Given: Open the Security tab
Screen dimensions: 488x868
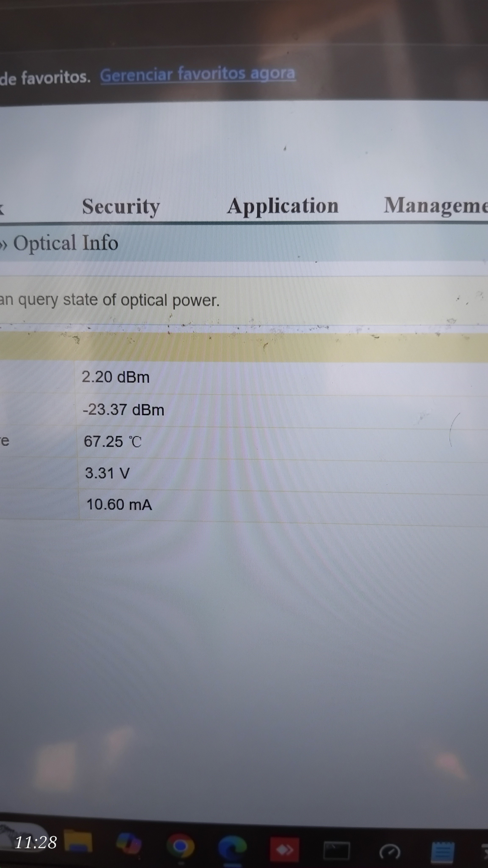Looking at the screenshot, I should tap(121, 206).
